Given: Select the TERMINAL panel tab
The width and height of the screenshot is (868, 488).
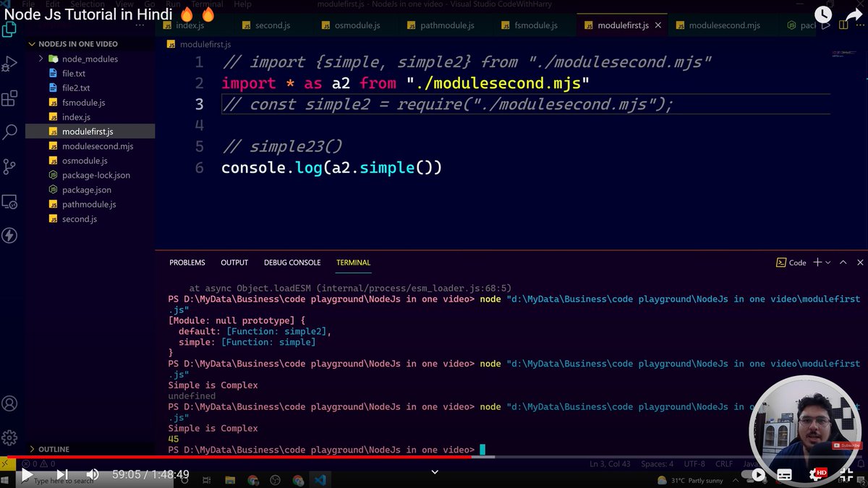Looking at the screenshot, I should coord(353,262).
